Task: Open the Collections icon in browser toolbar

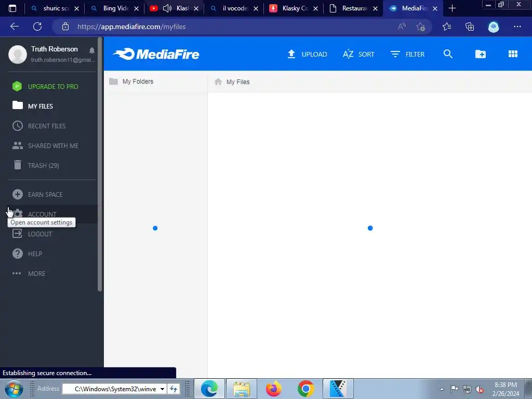Action: [x=470, y=26]
